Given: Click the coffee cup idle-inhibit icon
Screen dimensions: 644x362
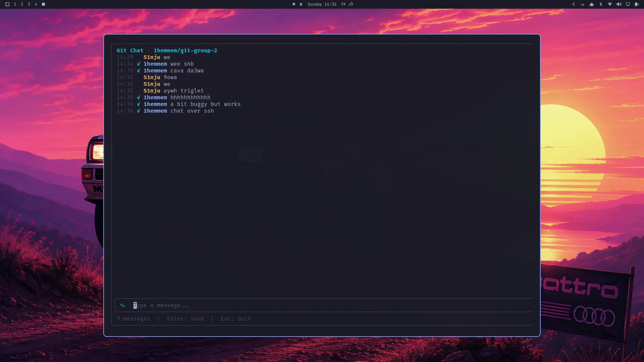Looking at the screenshot, I should click(x=294, y=4).
